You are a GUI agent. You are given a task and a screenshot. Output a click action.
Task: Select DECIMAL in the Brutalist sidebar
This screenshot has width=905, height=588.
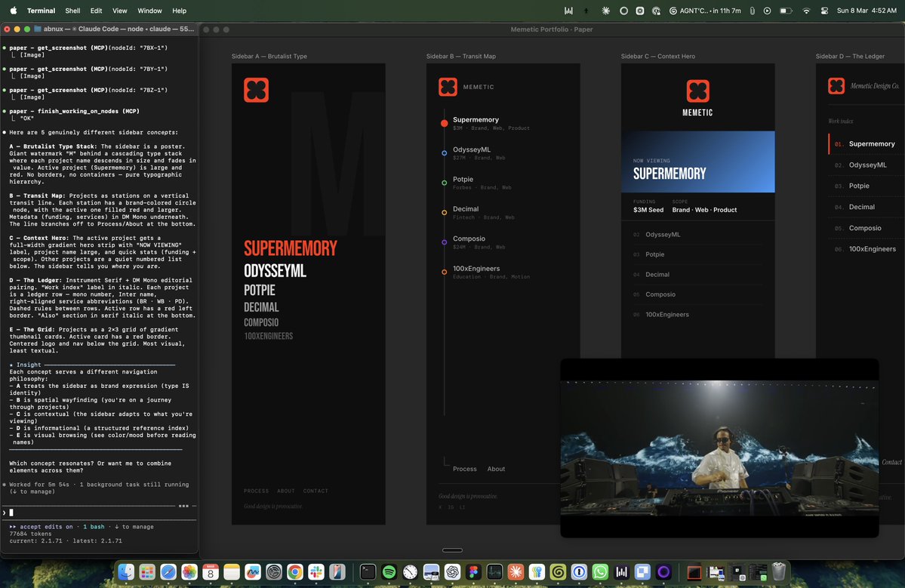click(x=261, y=307)
